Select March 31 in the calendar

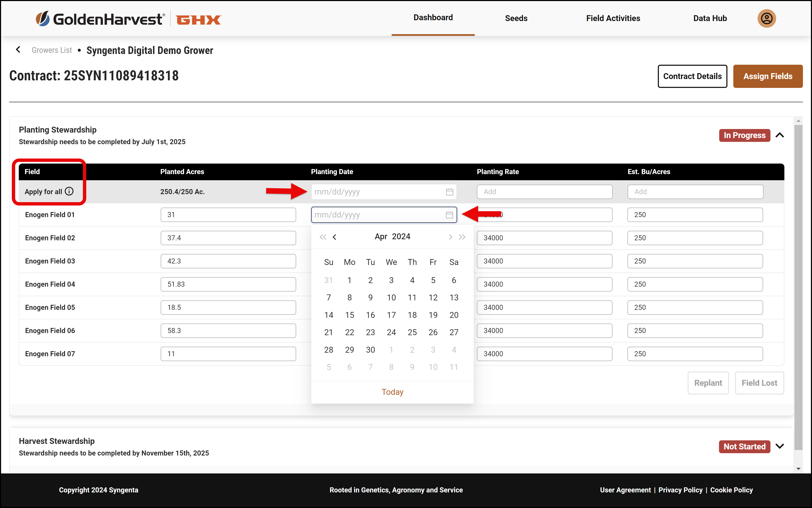[x=329, y=280]
